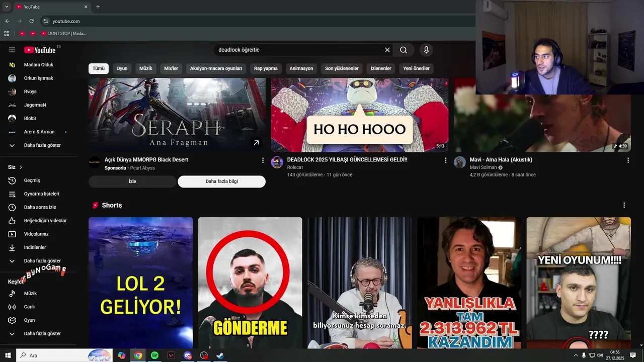The image size is (644, 362).
Task: Open the Shorts section three-dot menu
Action: click(x=624, y=205)
